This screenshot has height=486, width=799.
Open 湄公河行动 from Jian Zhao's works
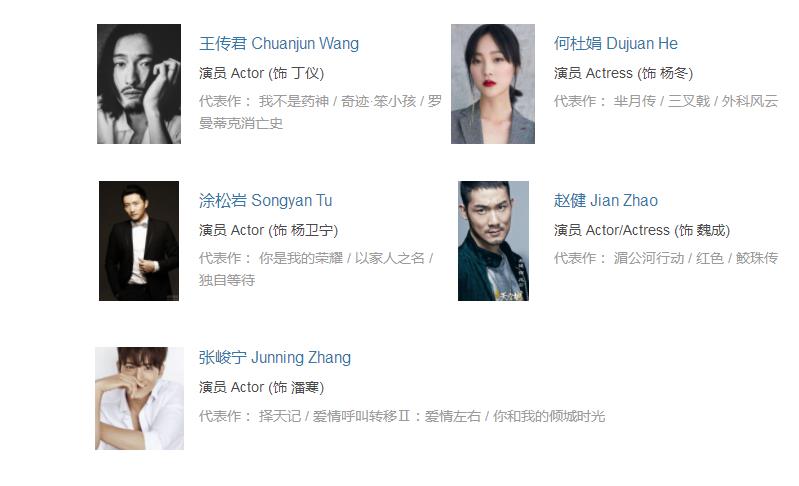[648, 258]
